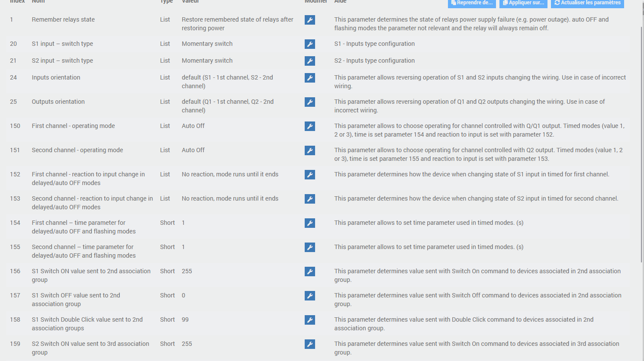Click 'Auto Off' value for parameter 151
Image resolution: width=644 pixels, height=361 pixels.
pos(193,150)
